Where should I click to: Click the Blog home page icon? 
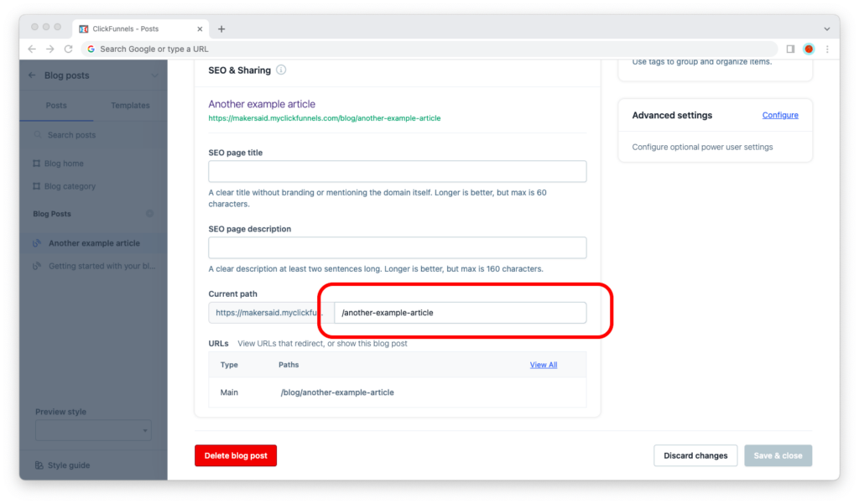[36, 164]
